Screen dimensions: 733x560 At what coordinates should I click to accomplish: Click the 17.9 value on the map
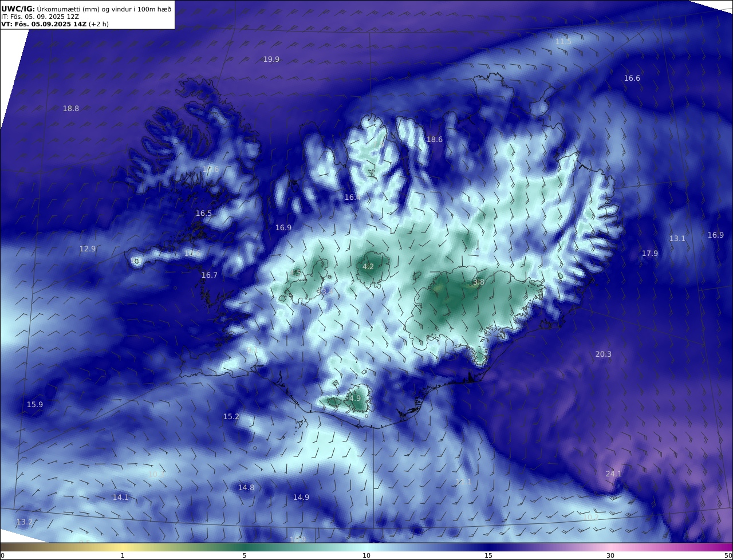click(x=650, y=253)
